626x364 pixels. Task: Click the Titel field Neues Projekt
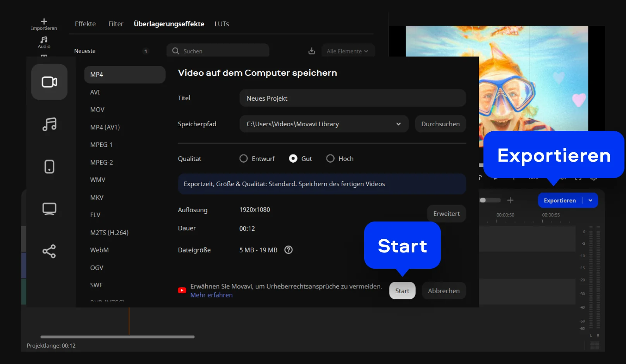point(353,98)
